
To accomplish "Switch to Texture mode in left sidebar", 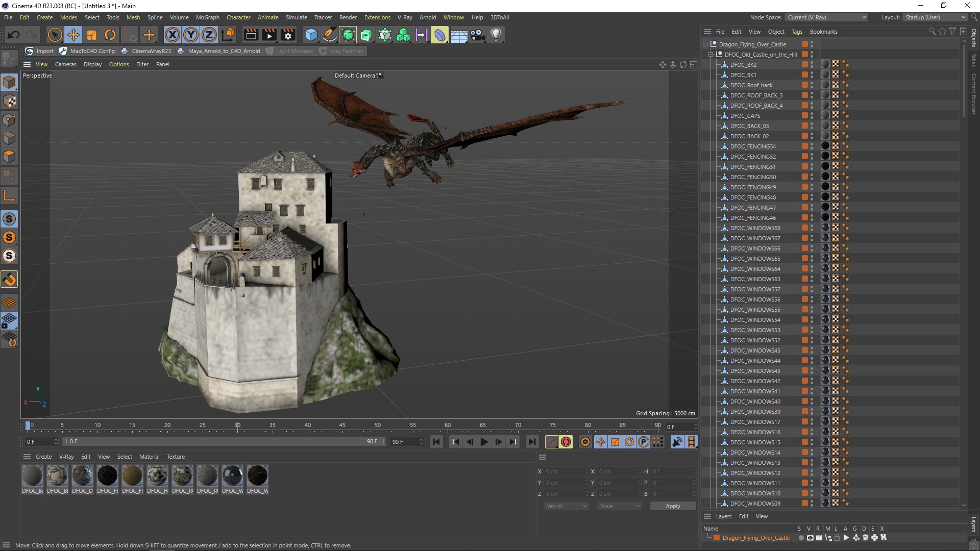I will (x=9, y=101).
